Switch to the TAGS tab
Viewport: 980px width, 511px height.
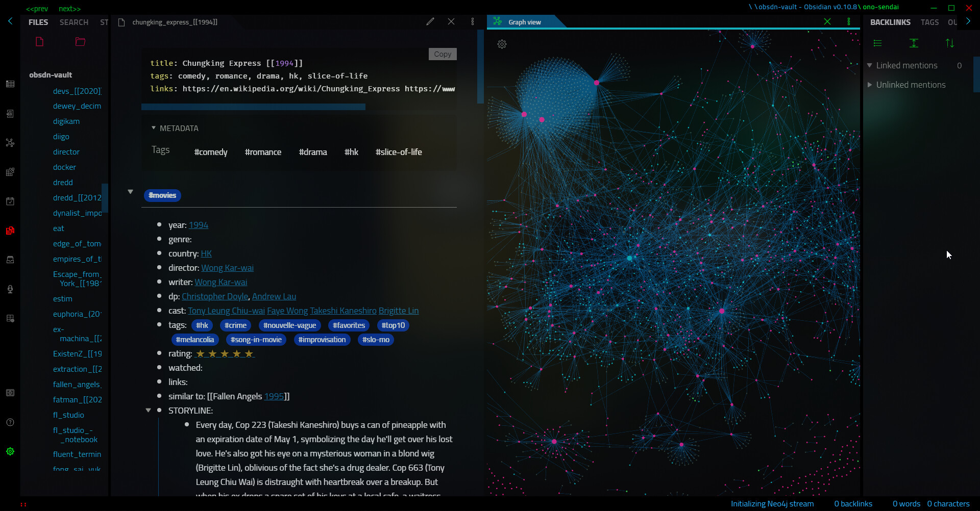coord(929,22)
